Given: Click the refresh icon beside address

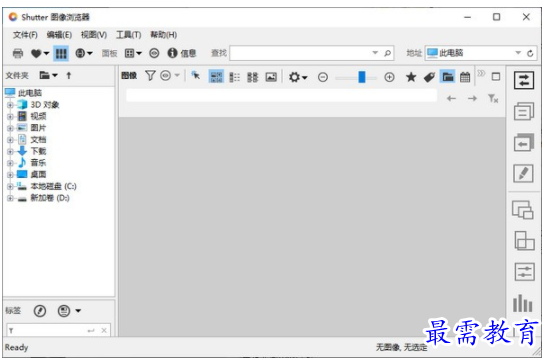Looking at the screenshot, I should coord(530,53).
